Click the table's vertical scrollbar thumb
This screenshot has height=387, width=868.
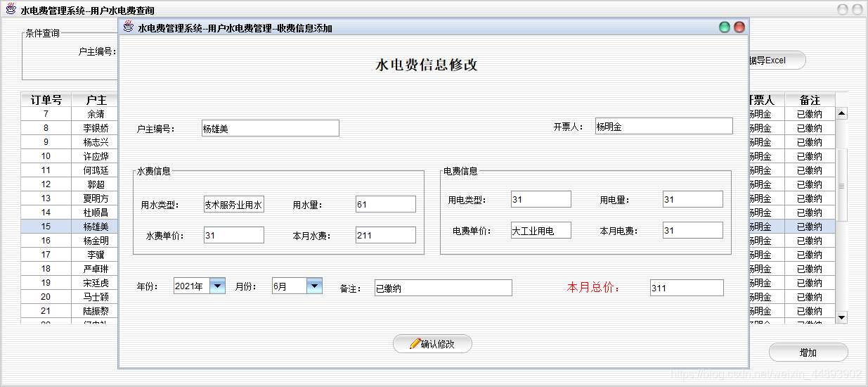842,186
